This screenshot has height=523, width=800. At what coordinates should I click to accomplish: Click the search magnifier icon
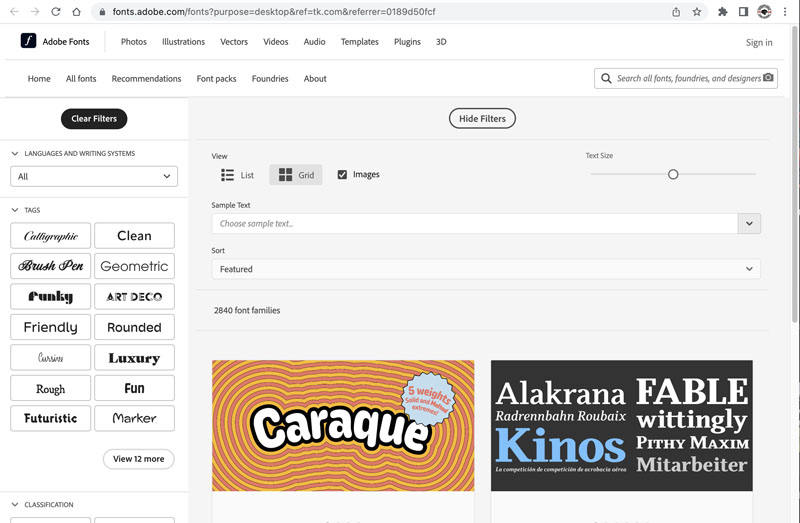[x=606, y=79]
